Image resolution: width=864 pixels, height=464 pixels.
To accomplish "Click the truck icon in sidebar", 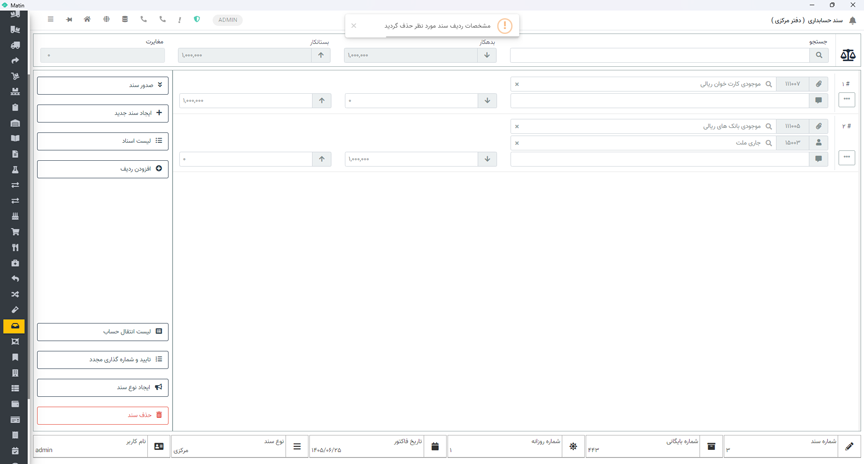I will (x=15, y=45).
